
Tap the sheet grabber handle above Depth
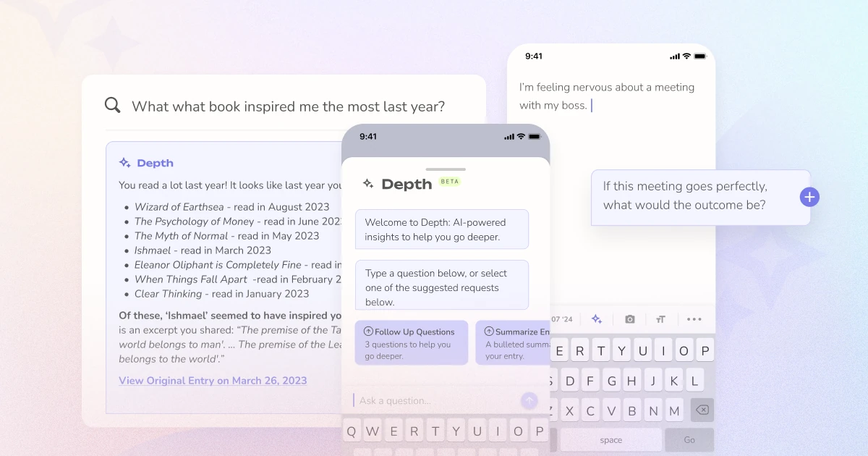click(x=446, y=169)
